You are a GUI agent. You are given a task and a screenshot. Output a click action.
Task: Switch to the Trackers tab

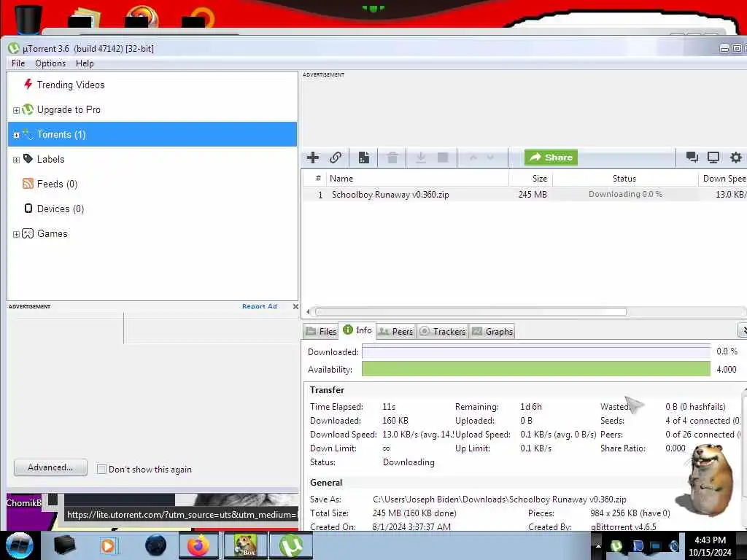443,332
